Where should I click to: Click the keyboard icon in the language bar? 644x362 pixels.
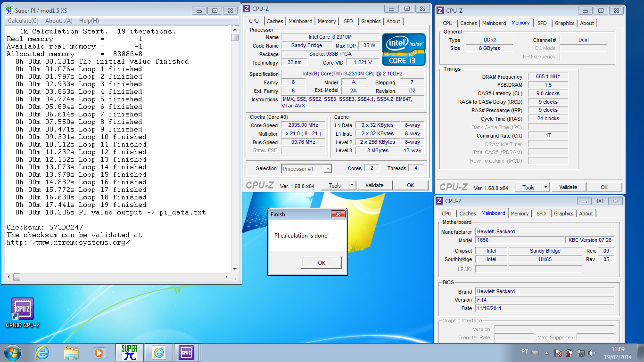(x=535, y=352)
